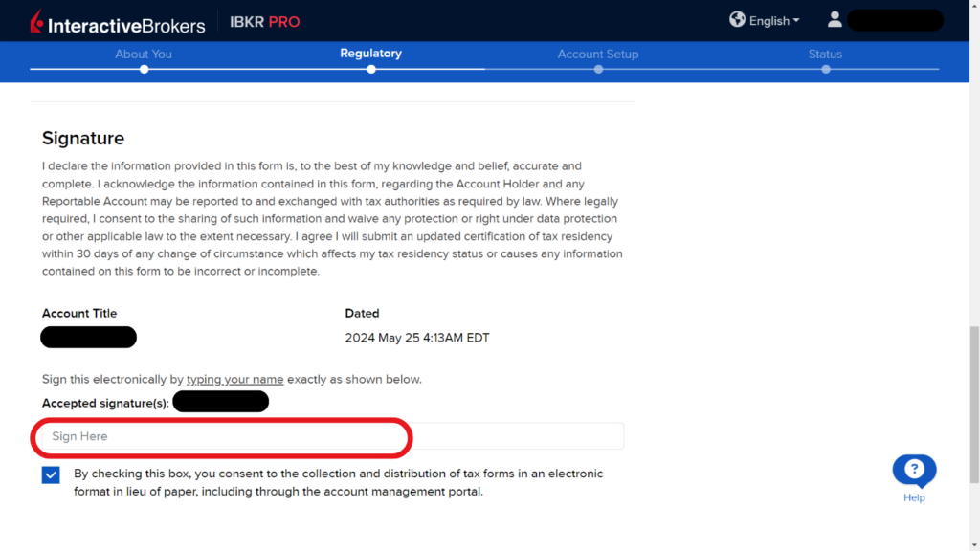Click the Interactive Brokers flame logo

37,21
